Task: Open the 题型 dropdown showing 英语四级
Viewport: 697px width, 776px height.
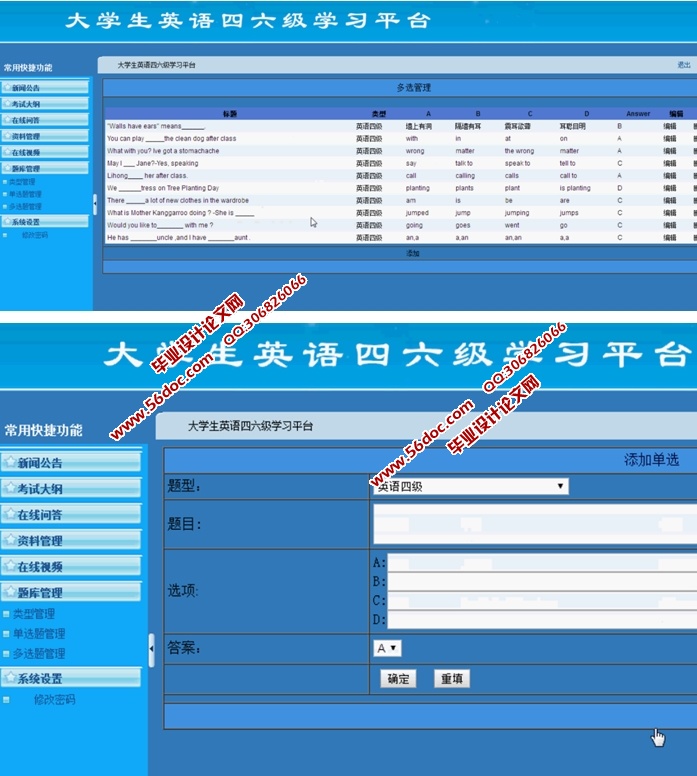Action: pyautogui.click(x=470, y=486)
